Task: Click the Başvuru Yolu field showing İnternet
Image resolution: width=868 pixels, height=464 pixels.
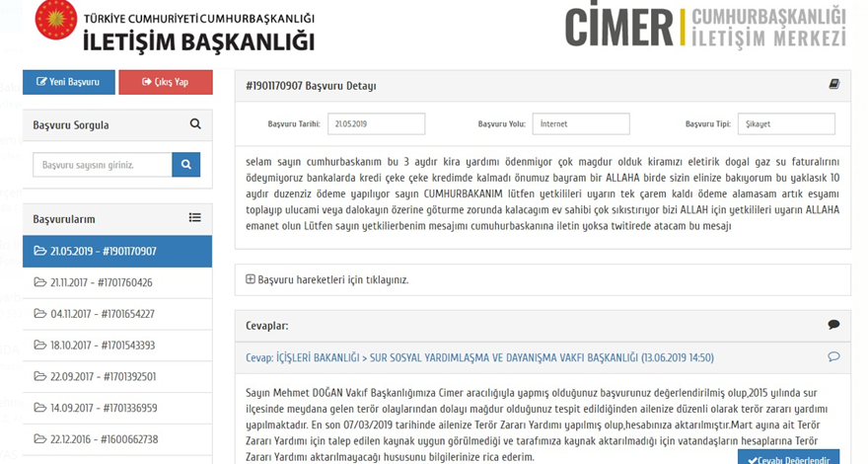Action: click(581, 124)
